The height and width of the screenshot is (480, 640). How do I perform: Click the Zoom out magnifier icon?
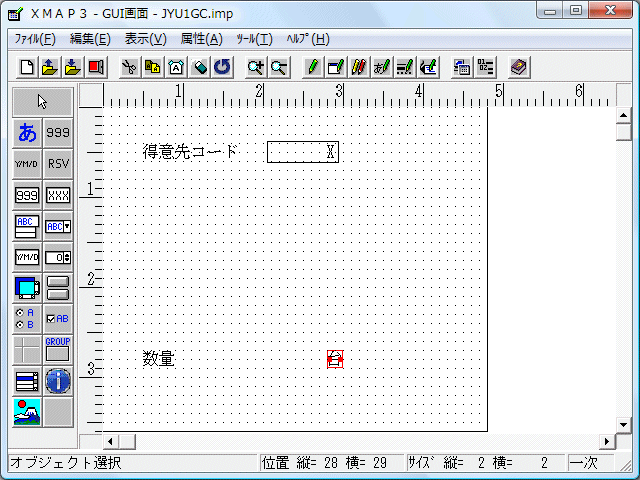[x=279, y=67]
